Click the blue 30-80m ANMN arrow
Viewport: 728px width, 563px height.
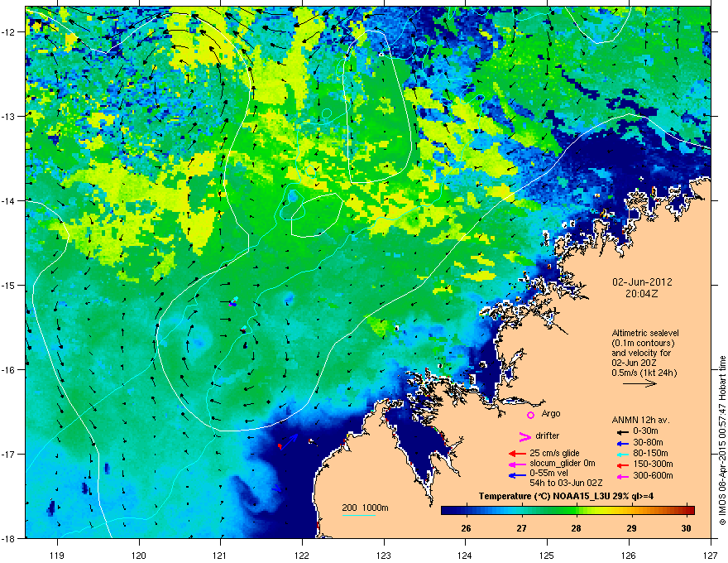(x=623, y=443)
